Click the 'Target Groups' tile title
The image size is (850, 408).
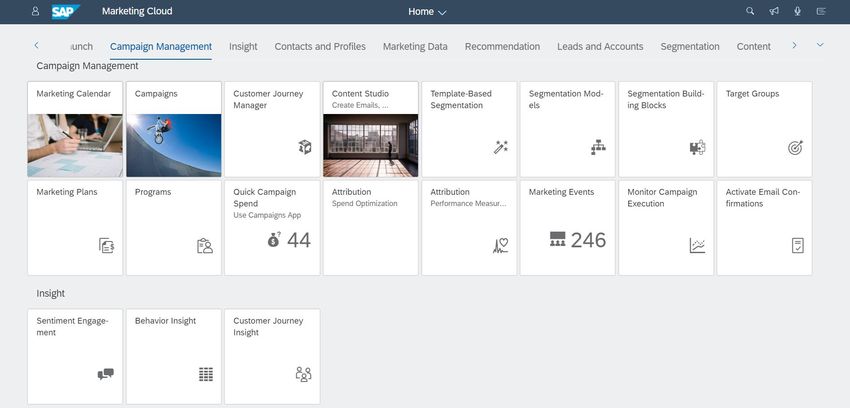(x=752, y=94)
